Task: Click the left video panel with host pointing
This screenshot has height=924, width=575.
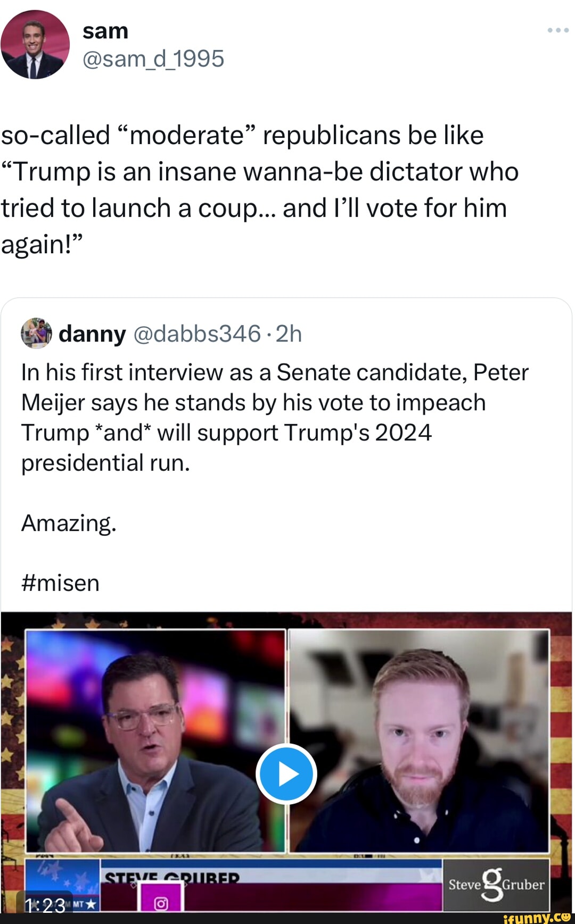Action: 155,740
